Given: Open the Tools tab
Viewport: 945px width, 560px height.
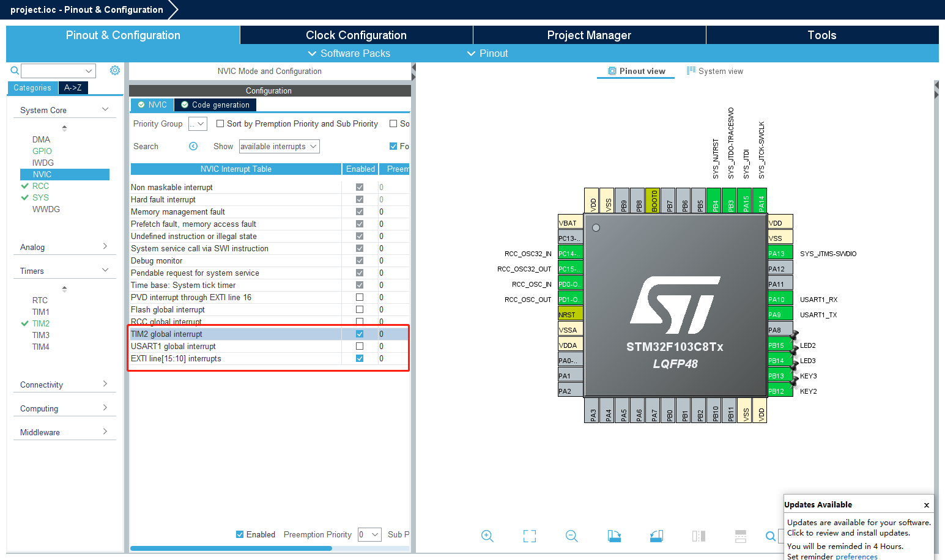Looking at the screenshot, I should (x=822, y=35).
